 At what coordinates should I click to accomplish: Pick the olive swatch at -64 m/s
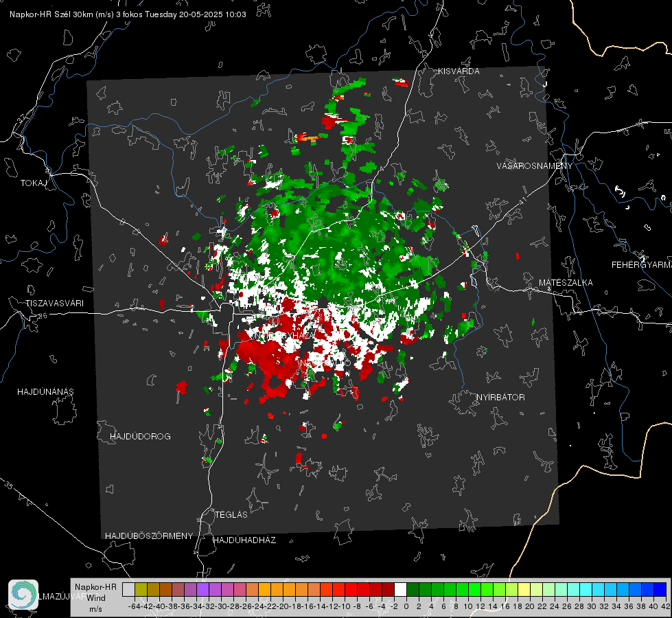[141, 590]
